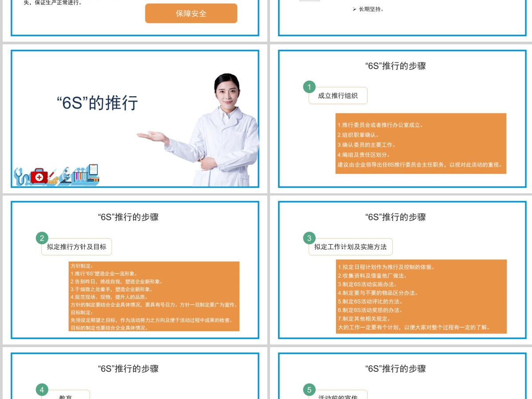Viewport: 532px width, 399px height.
Task: Click green step number 3 circle
Action: (309, 239)
